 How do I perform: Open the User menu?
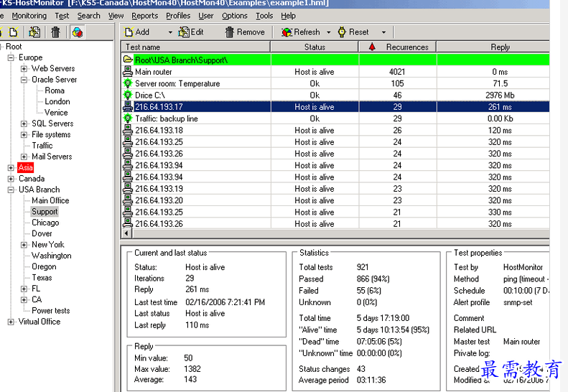pyautogui.click(x=206, y=16)
